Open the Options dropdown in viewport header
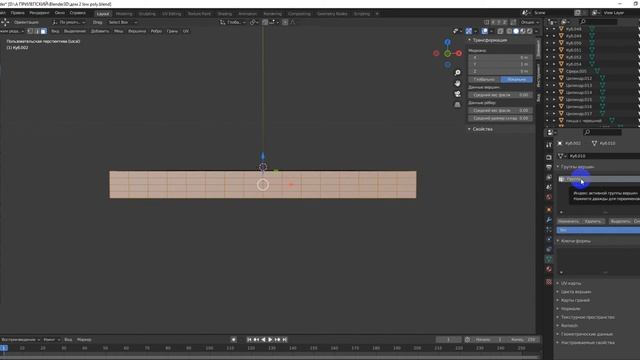This screenshot has width=640, height=360. (529, 22)
